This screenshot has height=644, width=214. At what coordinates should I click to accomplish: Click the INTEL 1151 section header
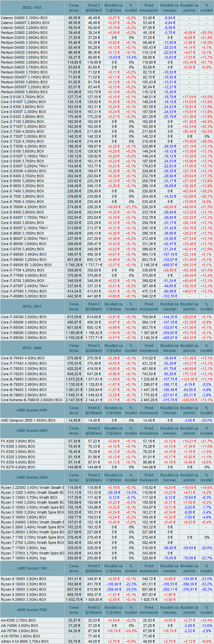click(x=32, y=8)
